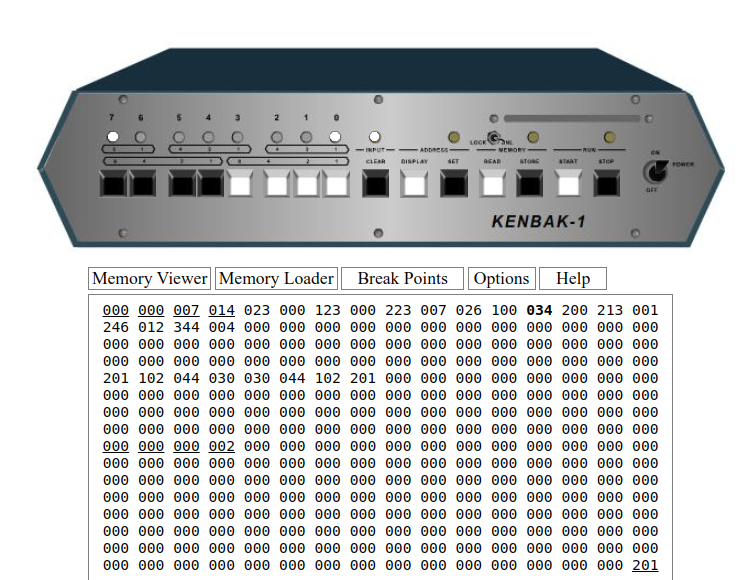Open the Memory Loader tab
Screen dimensions: 756x580
click(x=276, y=279)
